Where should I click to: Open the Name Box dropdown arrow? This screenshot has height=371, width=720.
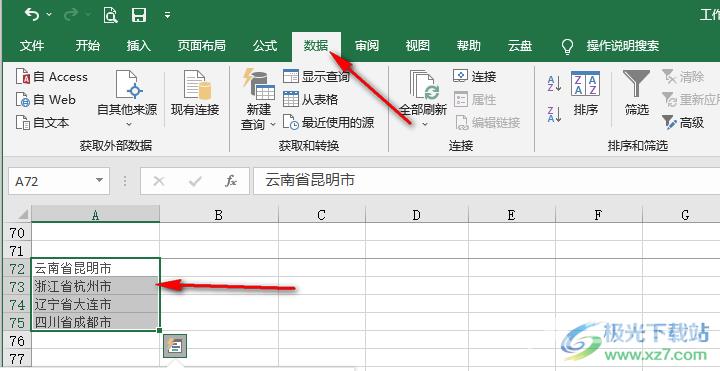pos(99,180)
